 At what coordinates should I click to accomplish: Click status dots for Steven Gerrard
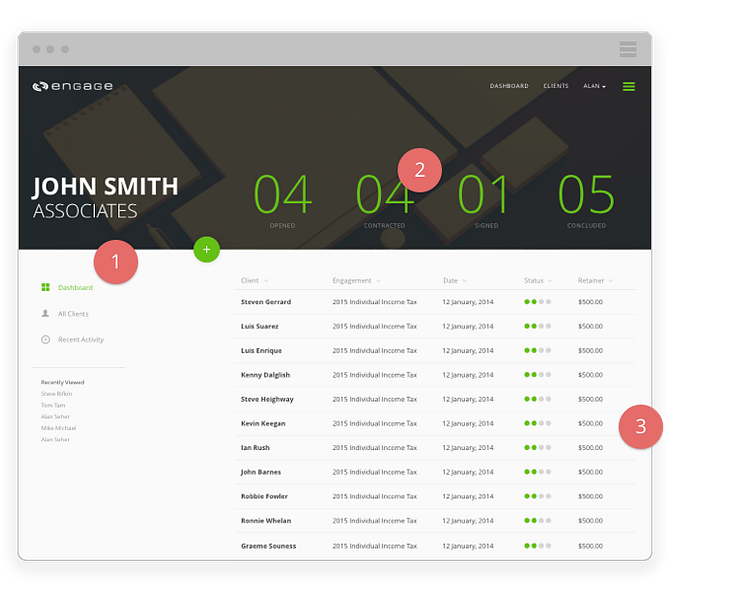(x=537, y=302)
